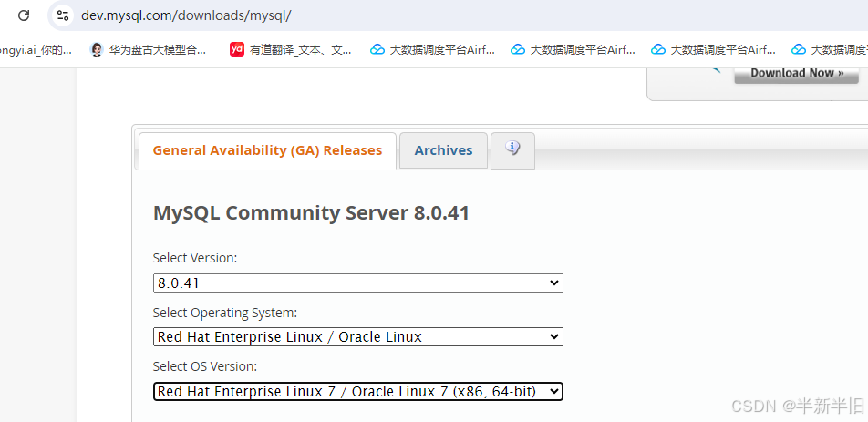Click the MySQL Community Server 8.0.41 heading
The image size is (868, 422).
coord(311,213)
